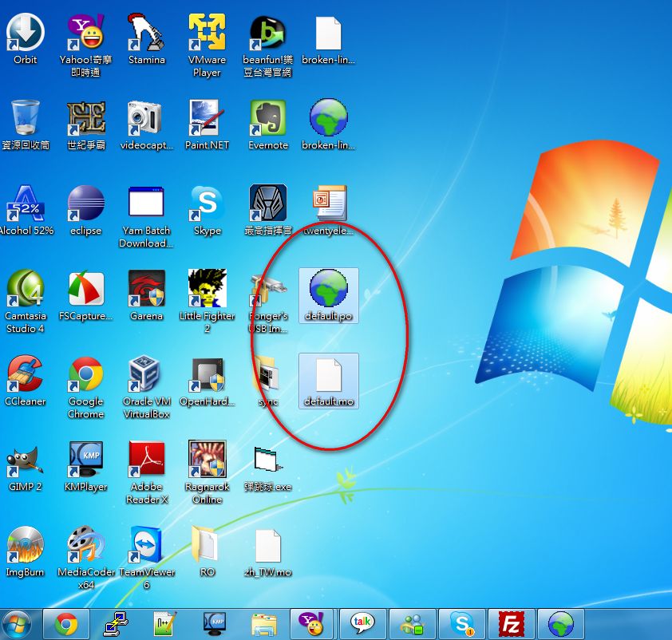The image size is (672, 640).
Task: Switch to FileZilla taskbar button
Action: pos(512,624)
